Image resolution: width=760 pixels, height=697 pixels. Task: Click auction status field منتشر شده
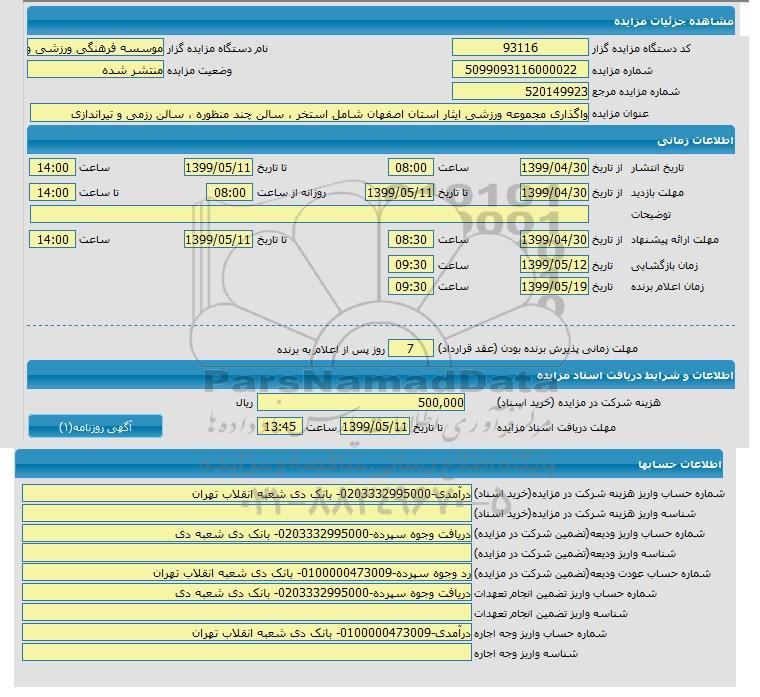95,70
